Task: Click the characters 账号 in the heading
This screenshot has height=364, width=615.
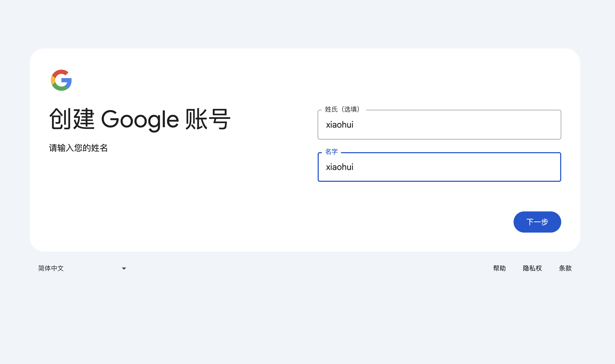Action: coord(208,119)
